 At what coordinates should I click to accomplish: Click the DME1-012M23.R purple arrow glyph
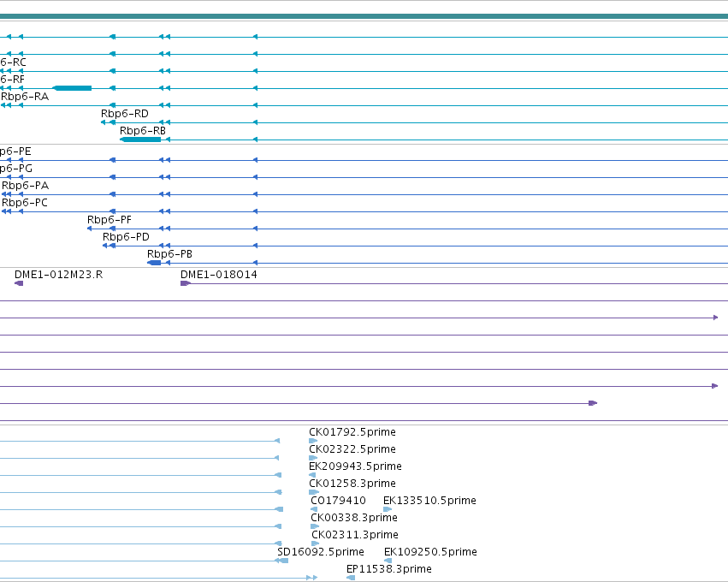[19, 283]
